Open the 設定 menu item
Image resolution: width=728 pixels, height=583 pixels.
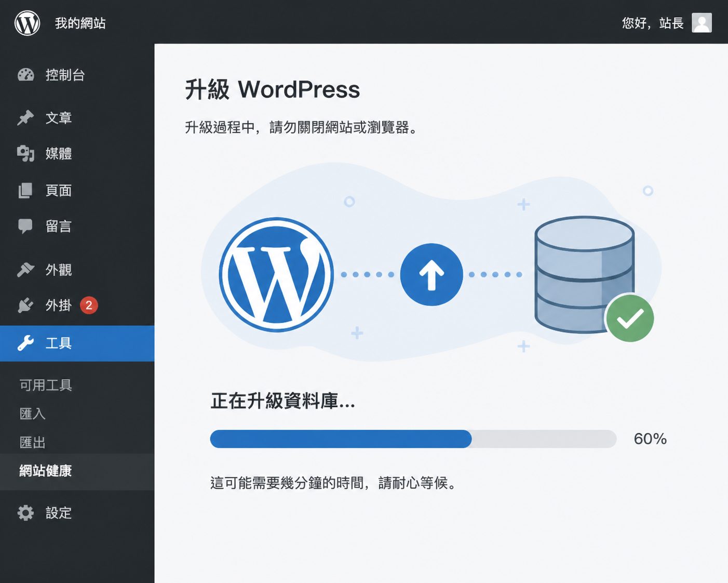point(77,513)
